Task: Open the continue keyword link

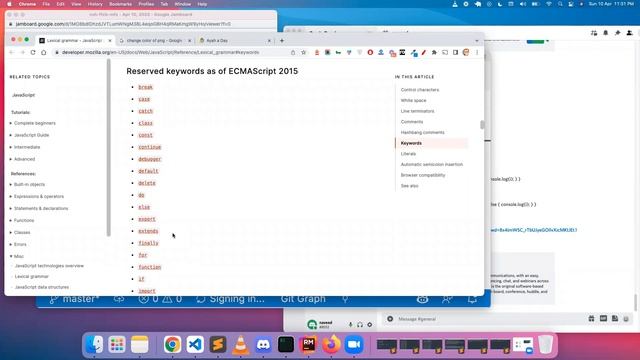Action: click(150, 147)
